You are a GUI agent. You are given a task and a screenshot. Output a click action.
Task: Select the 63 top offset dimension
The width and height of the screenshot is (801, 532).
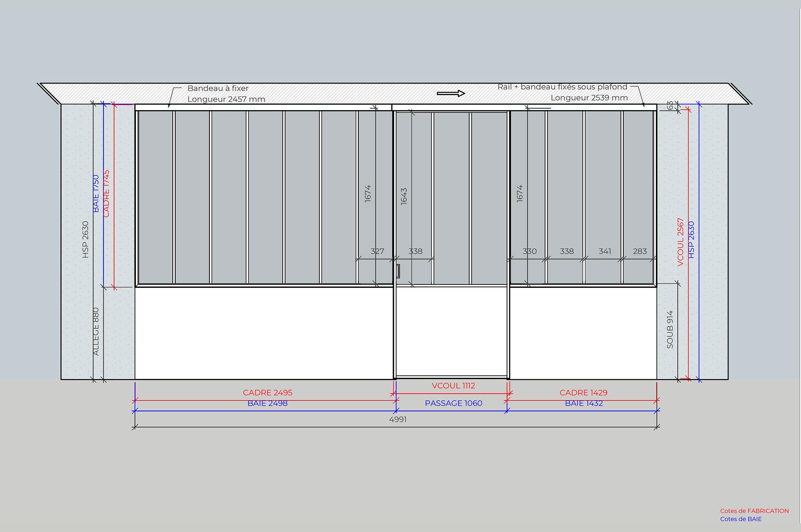[670, 106]
